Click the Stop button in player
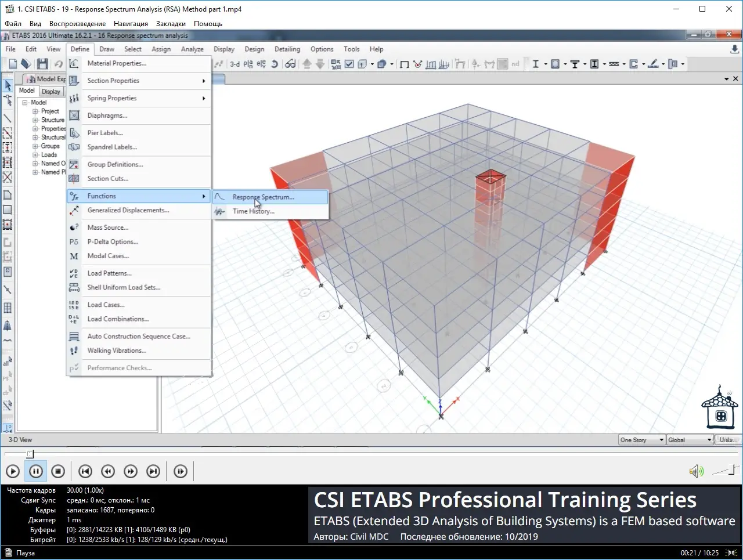Image resolution: width=743 pixels, height=560 pixels. click(58, 471)
